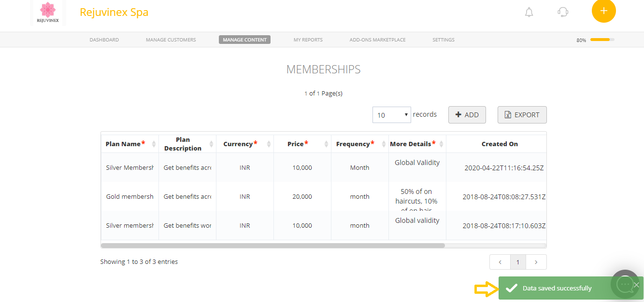Click the Get benefits wor description cell
The width and height of the screenshot is (644, 302).
(187, 225)
